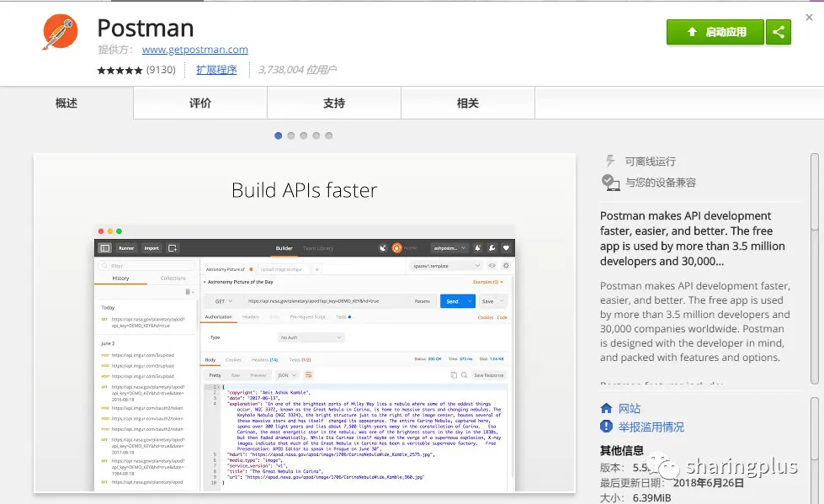This screenshot has width=824, height=504.
Task: Close the Postman details dialog with the X
Action: (810, 18)
